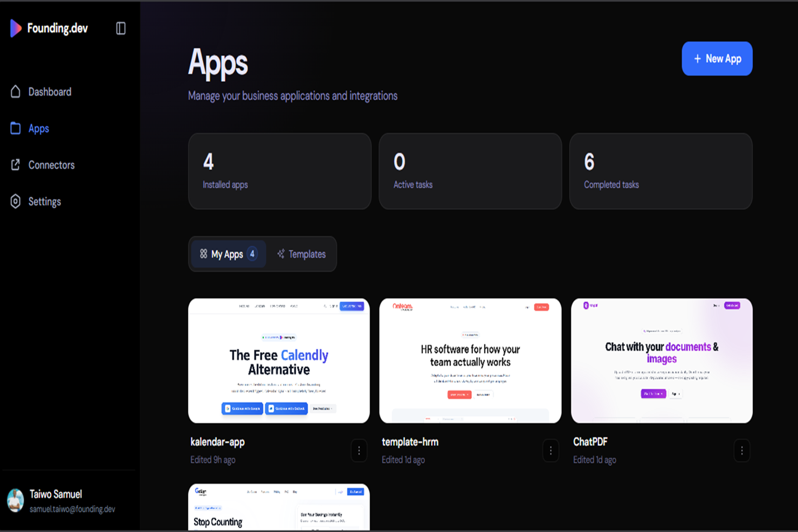Open the kalendar-app preview thumbnail
The image size is (798, 532).
[x=279, y=361]
